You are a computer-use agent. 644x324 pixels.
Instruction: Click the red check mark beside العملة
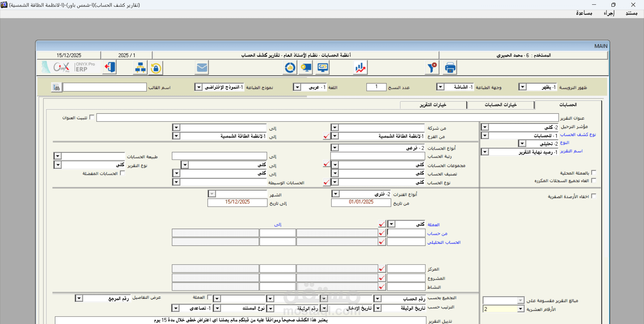382,224
